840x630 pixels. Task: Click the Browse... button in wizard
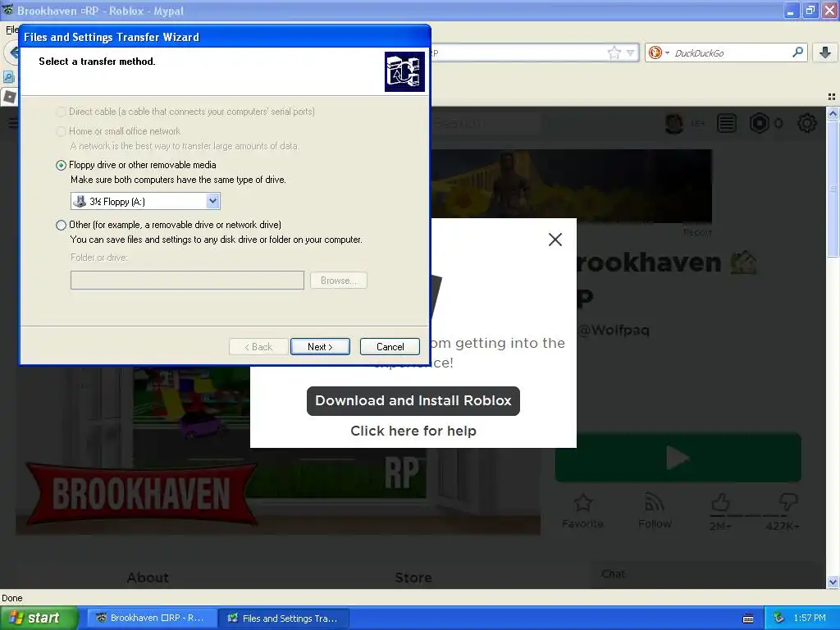[339, 281]
